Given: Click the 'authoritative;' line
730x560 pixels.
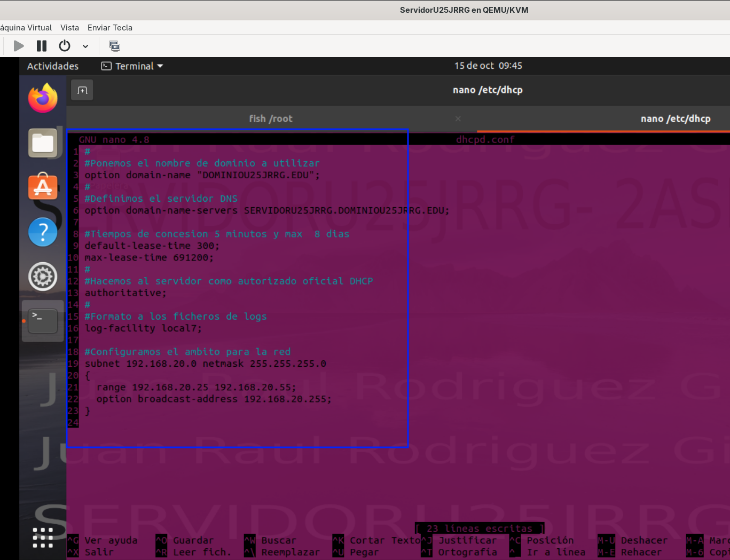Looking at the screenshot, I should coord(125,293).
